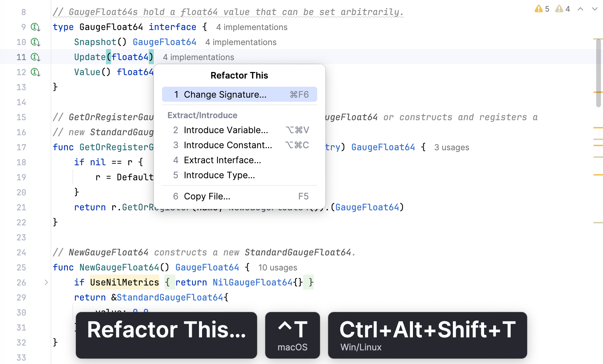The width and height of the screenshot is (603, 364).
Task: Pick Introduce Type from refactor list
Action: (219, 175)
